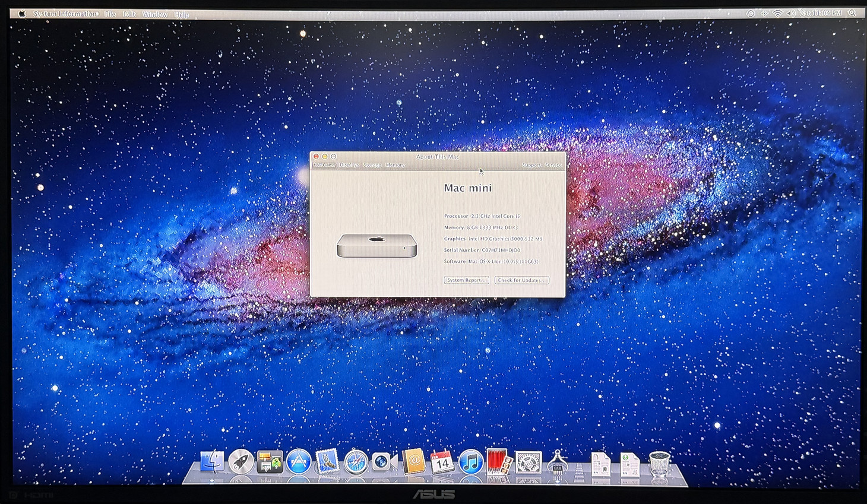867x504 pixels.
Task: Open the Wi-Fi status menu
Action: [777, 13]
